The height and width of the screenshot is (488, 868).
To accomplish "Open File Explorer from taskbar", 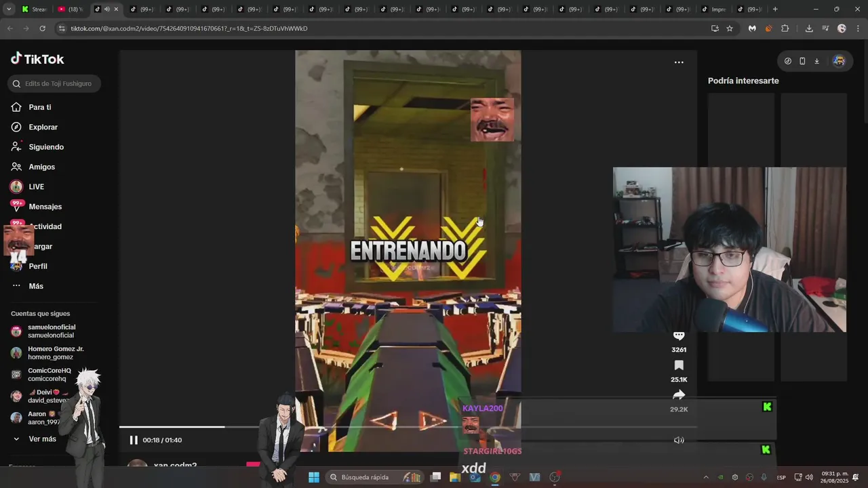I will 455,477.
